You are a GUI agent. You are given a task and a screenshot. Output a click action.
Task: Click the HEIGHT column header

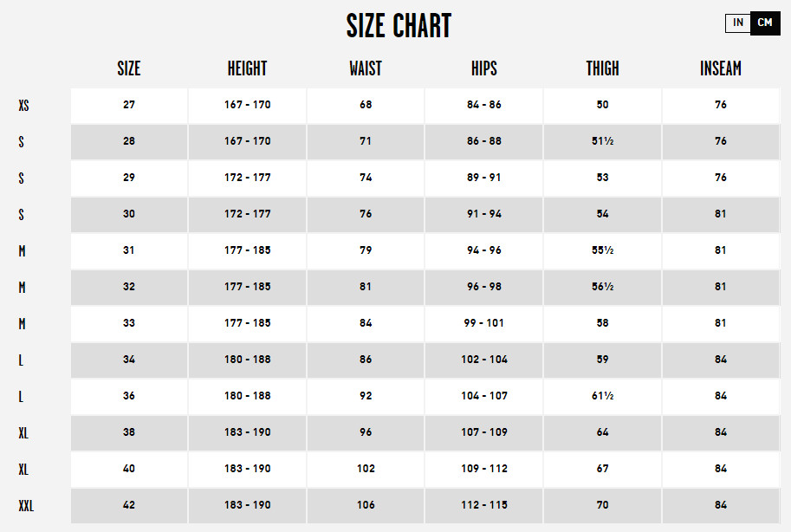247,68
